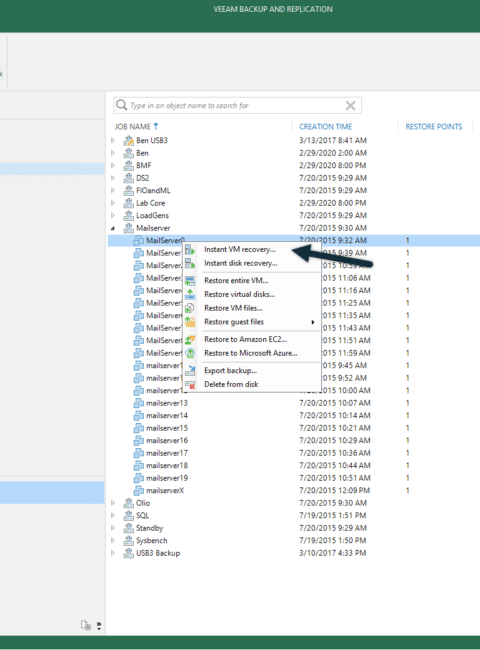This screenshot has width=480, height=650.
Task: Click creation time 3/10/2017 4:33 PM
Action: click(x=332, y=553)
